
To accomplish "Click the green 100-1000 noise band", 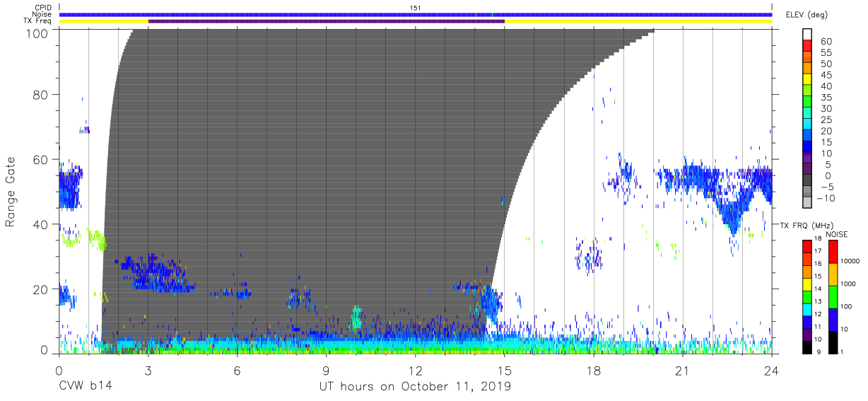I will click(833, 296).
